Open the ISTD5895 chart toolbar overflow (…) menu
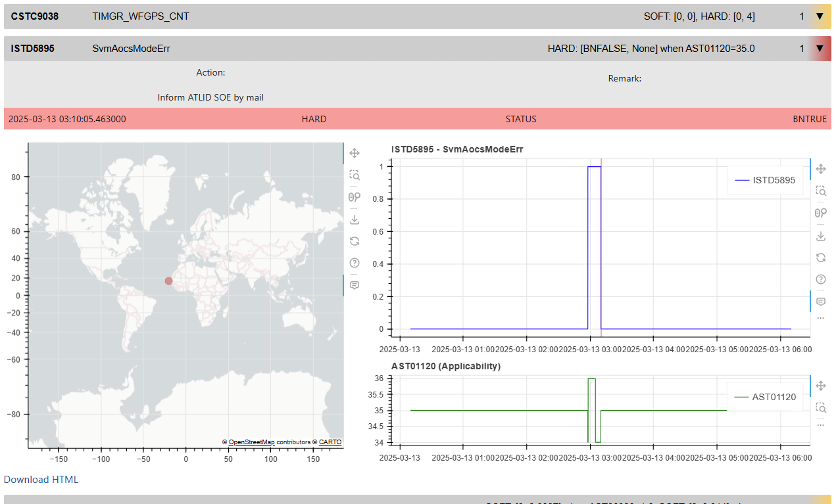The width and height of the screenshot is (836, 504). [x=821, y=318]
